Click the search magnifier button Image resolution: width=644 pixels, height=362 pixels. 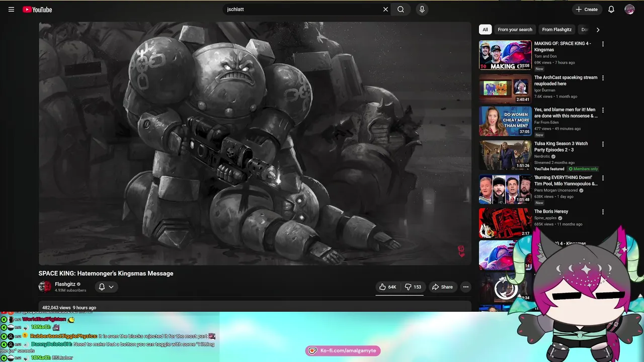[400, 9]
